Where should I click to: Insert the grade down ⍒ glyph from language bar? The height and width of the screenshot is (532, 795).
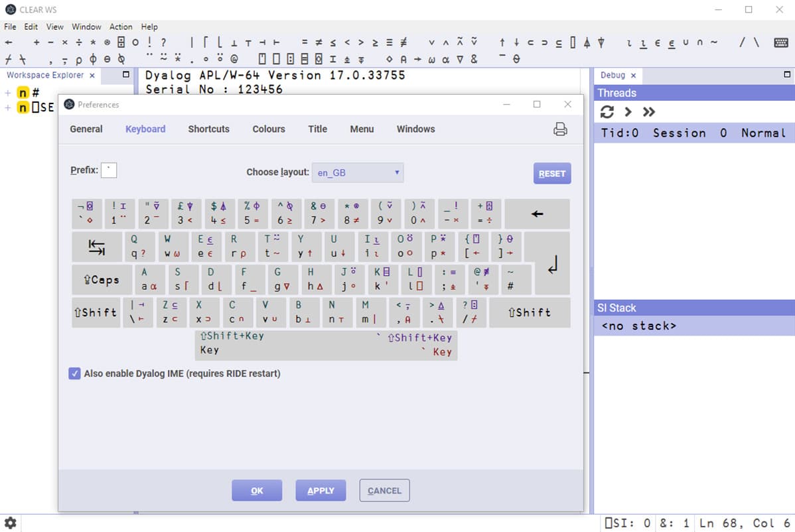601,42
